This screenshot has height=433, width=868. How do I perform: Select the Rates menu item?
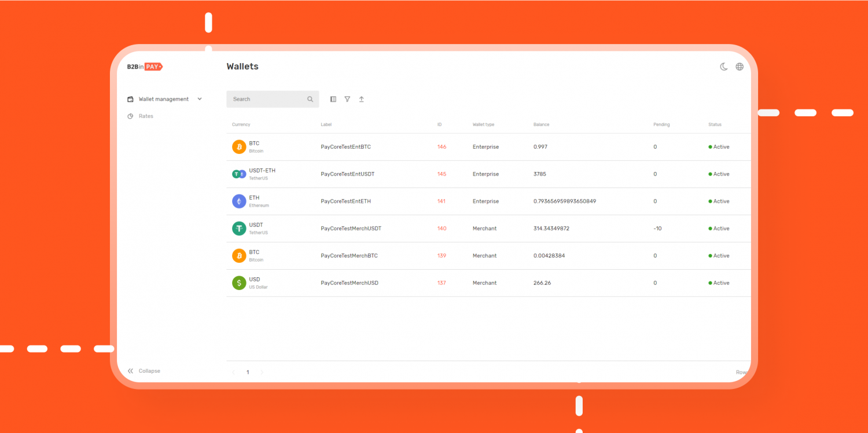pyautogui.click(x=146, y=116)
